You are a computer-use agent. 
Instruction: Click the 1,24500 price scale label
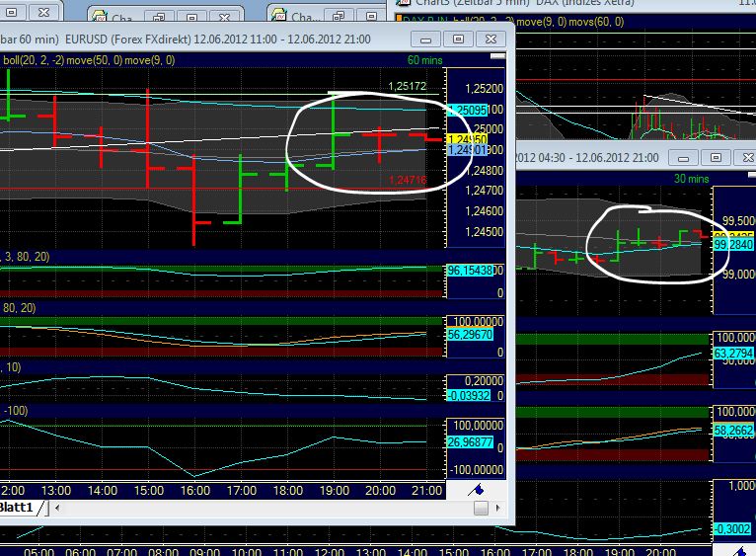click(484, 232)
